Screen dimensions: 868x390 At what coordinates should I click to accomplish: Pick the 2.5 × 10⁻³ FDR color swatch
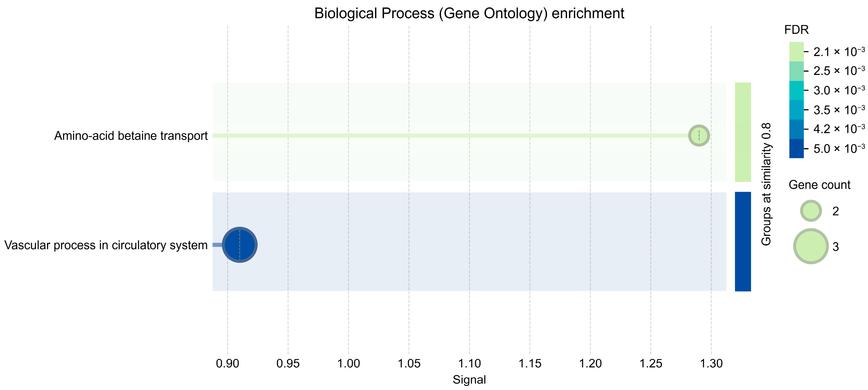796,71
